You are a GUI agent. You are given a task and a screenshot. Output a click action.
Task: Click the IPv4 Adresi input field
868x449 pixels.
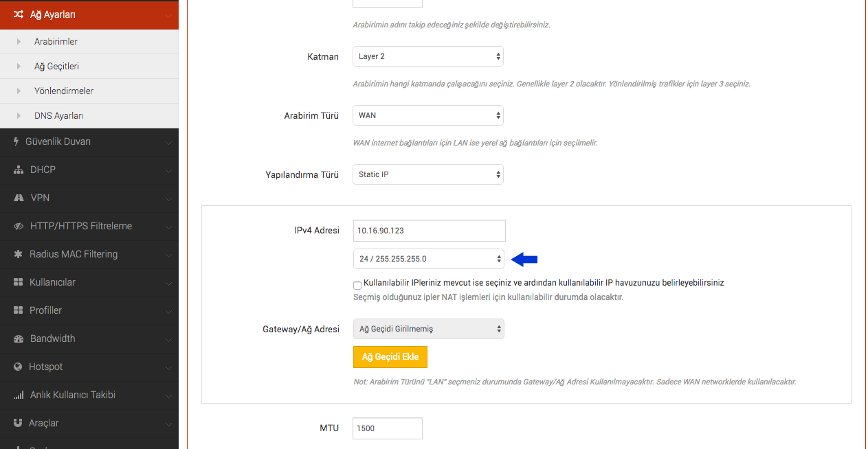click(x=429, y=231)
